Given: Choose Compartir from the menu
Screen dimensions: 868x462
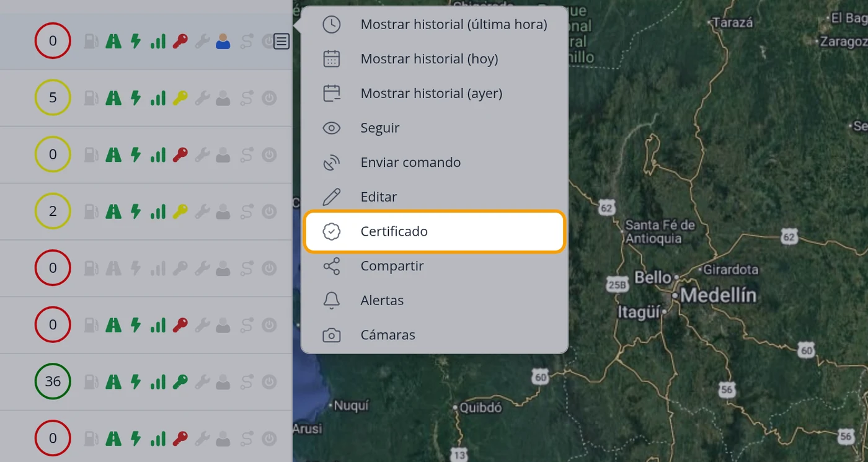Looking at the screenshot, I should 435,266.
